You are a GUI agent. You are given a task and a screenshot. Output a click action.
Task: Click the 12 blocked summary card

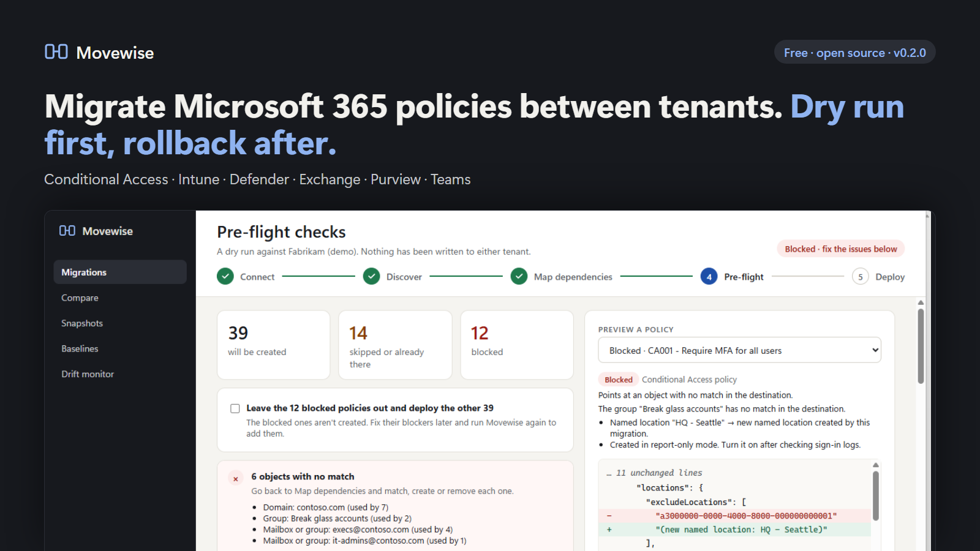point(517,345)
